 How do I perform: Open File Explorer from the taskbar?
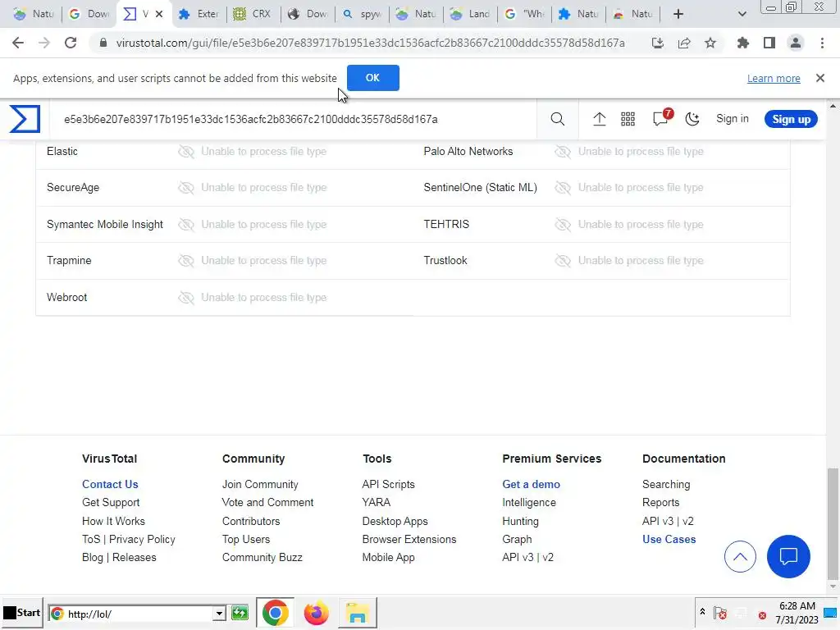click(x=358, y=613)
